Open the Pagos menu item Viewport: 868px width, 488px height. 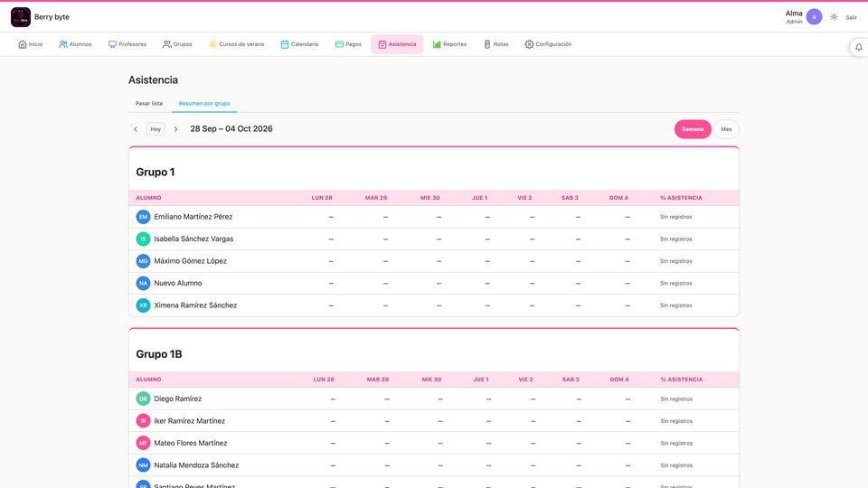[x=348, y=44]
